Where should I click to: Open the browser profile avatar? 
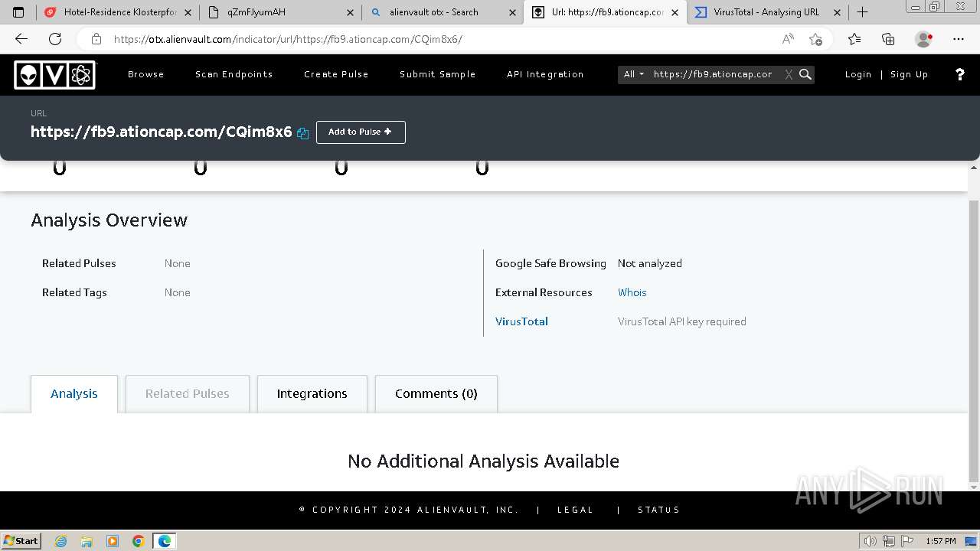tap(924, 39)
